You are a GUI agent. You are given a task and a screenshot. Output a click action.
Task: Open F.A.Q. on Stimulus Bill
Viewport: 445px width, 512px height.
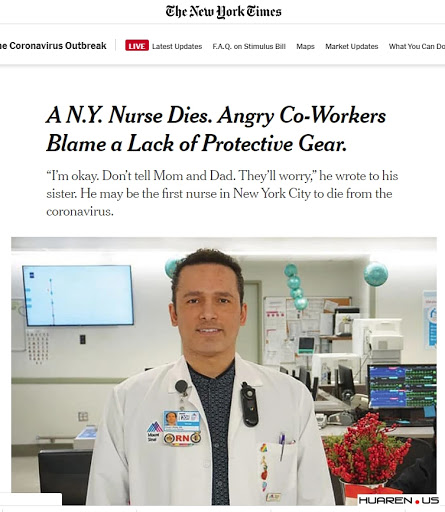pyautogui.click(x=249, y=46)
